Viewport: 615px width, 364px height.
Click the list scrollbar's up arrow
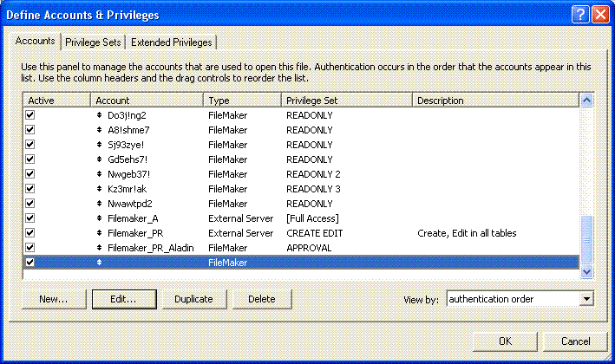(586, 101)
